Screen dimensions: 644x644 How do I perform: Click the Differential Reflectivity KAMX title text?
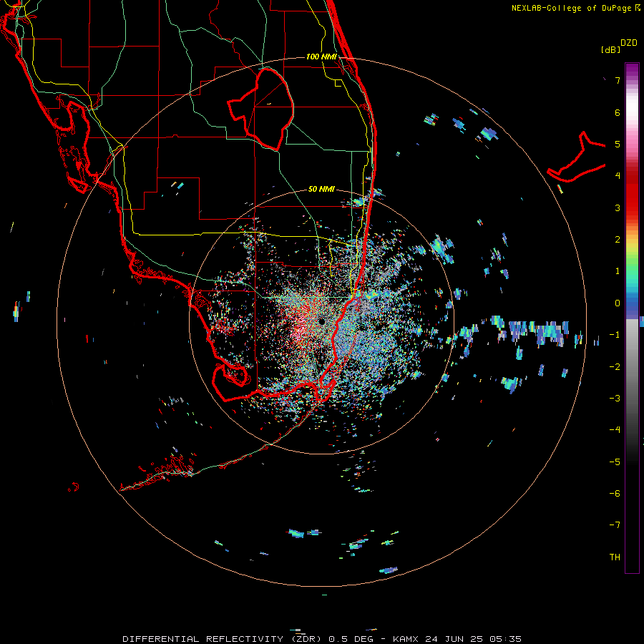[322, 639]
